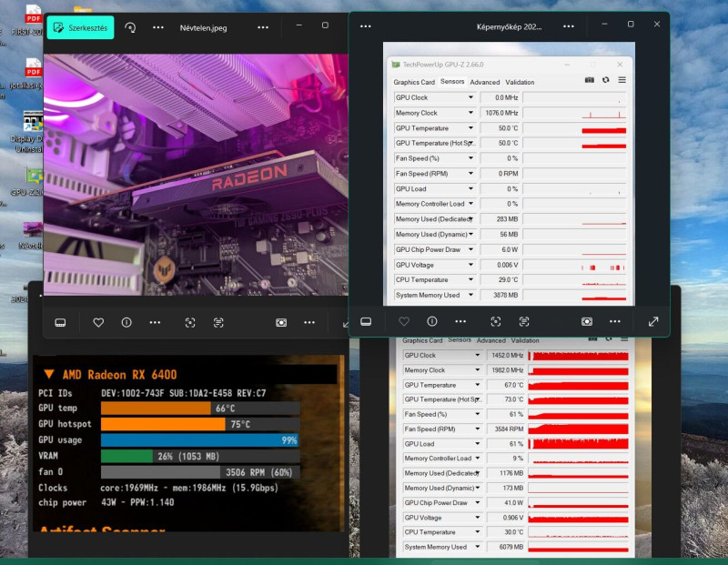Collapse the AMD Radeon RX 6400 section triangle
Viewport: 728px width, 565px height.
(x=49, y=374)
